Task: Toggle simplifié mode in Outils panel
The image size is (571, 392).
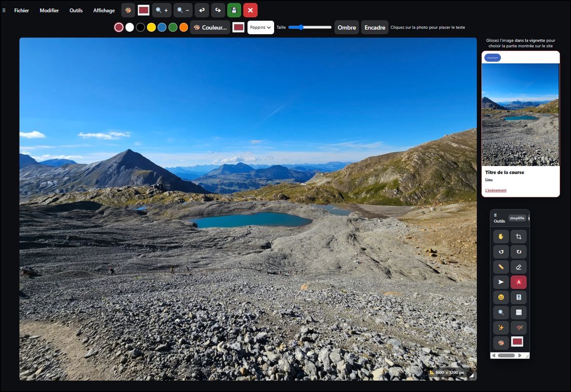Action: (517, 218)
